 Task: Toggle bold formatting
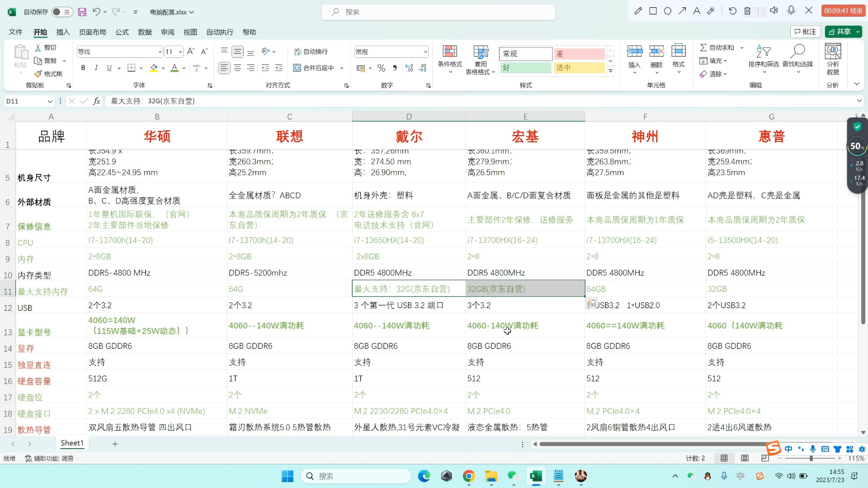pos(83,68)
